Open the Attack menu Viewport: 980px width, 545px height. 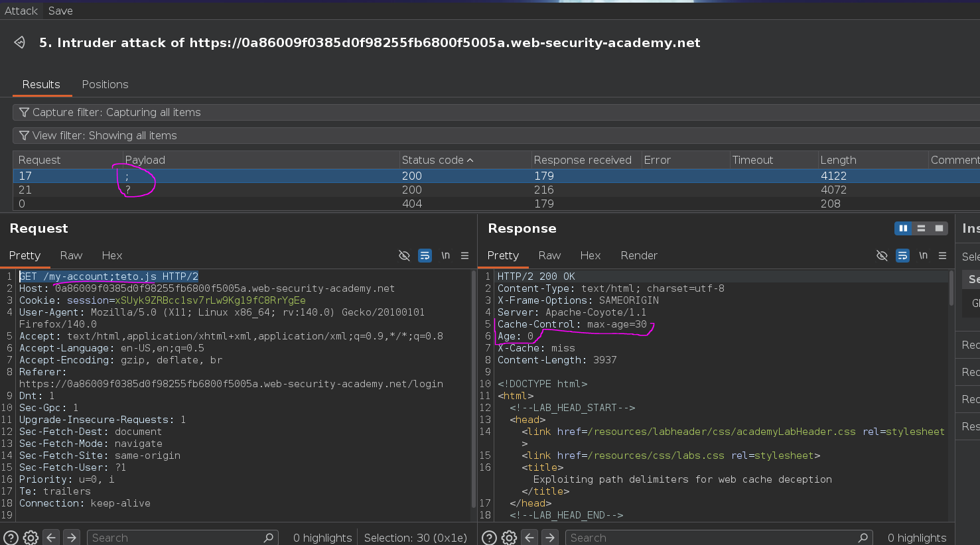[21, 11]
